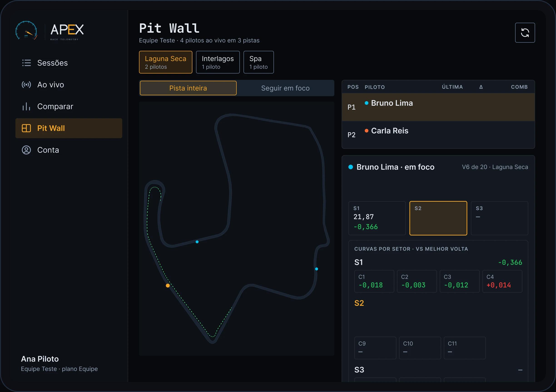The width and height of the screenshot is (556, 392).
Task: Open Ao vivo in the sidebar
Action: coord(69,85)
